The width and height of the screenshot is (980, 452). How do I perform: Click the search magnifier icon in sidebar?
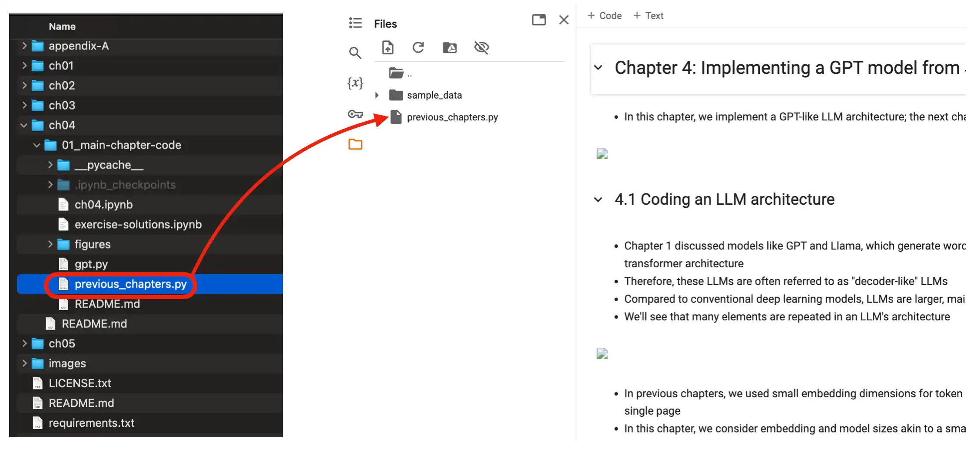point(355,53)
